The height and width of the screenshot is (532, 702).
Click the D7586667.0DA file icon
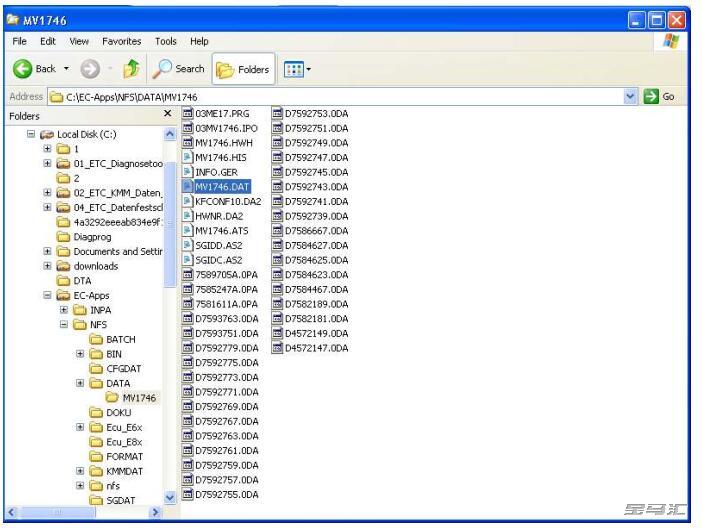(x=278, y=231)
